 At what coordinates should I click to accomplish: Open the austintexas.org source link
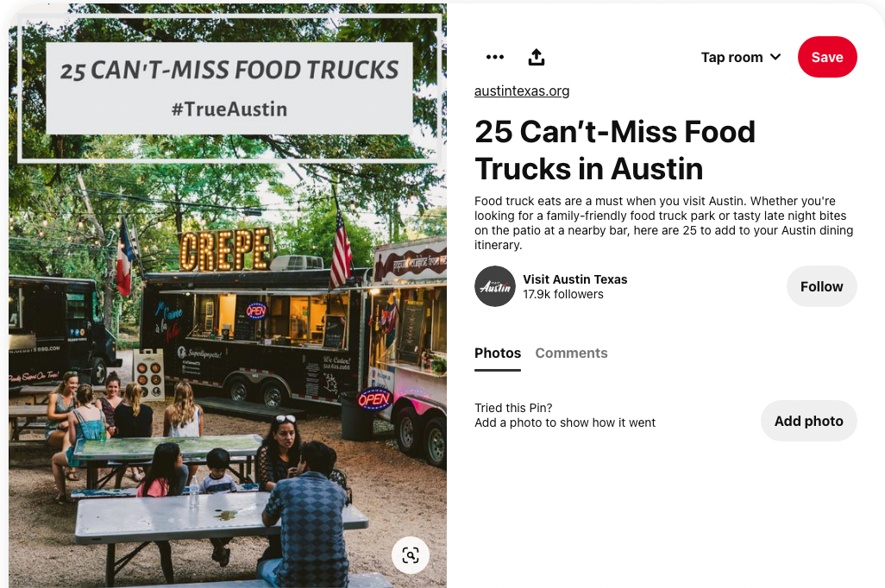click(x=522, y=91)
